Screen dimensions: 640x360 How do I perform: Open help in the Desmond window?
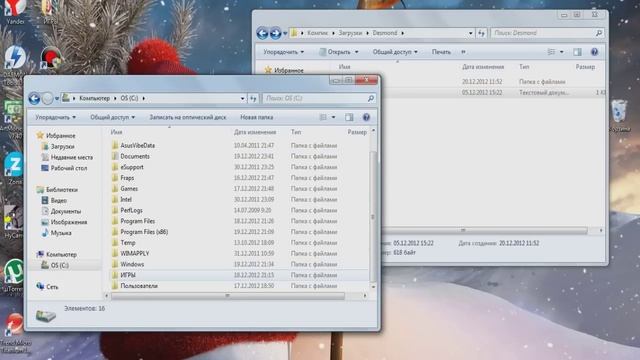coord(594,52)
